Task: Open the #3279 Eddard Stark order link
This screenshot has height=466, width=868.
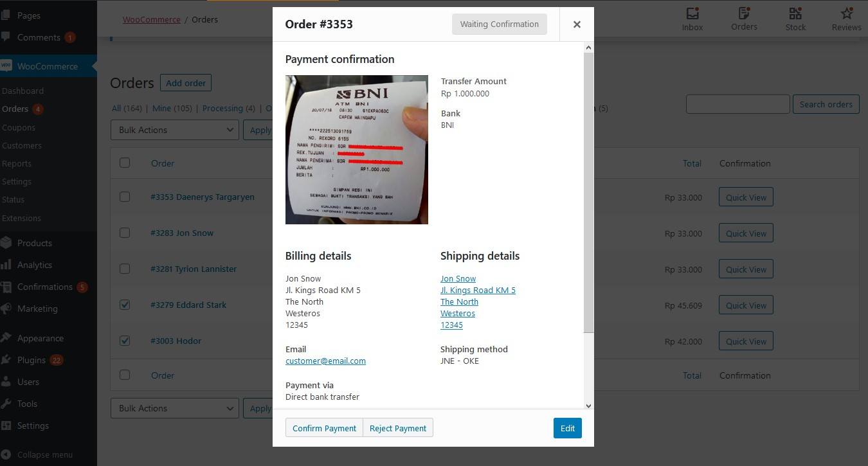Action: 188,305
